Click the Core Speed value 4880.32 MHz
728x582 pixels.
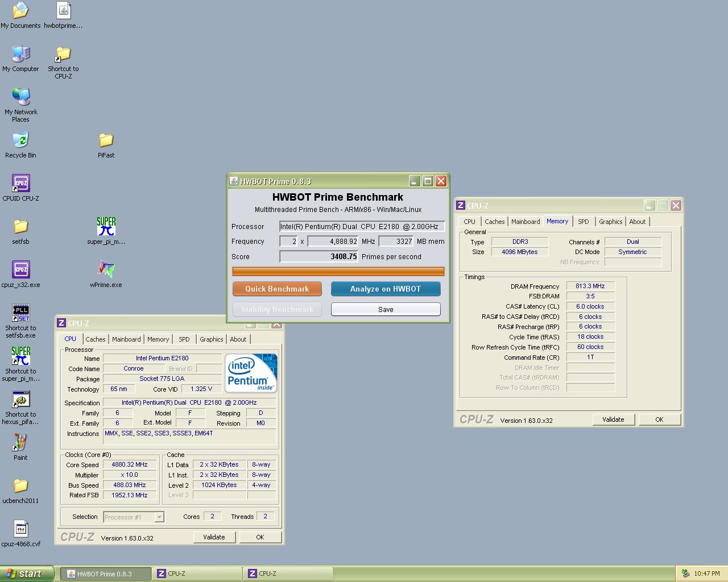point(130,465)
